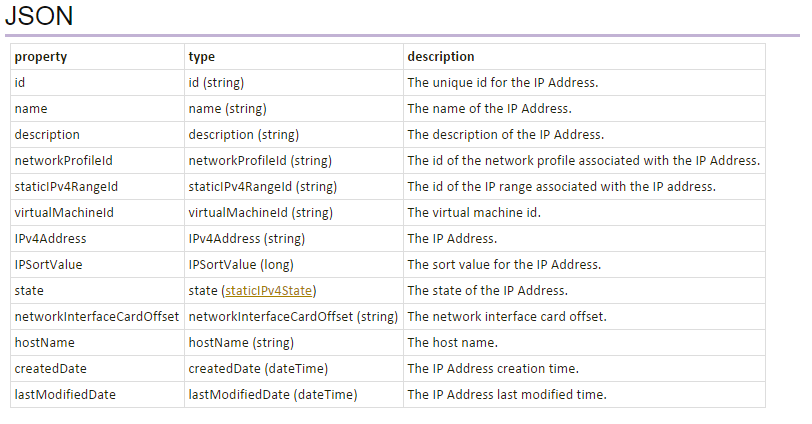Select the "name" property cell
The width and height of the screenshot is (812, 424).
click(x=31, y=108)
